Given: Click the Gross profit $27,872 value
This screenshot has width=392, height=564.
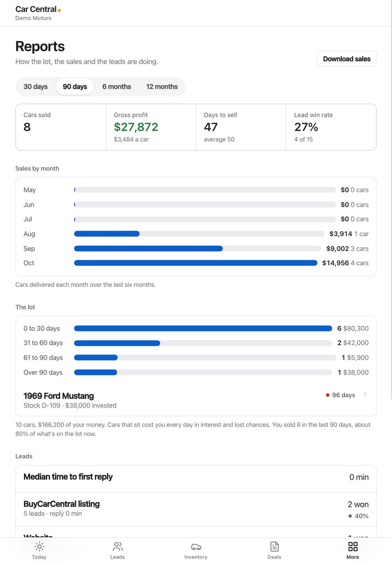Looking at the screenshot, I should tap(136, 127).
